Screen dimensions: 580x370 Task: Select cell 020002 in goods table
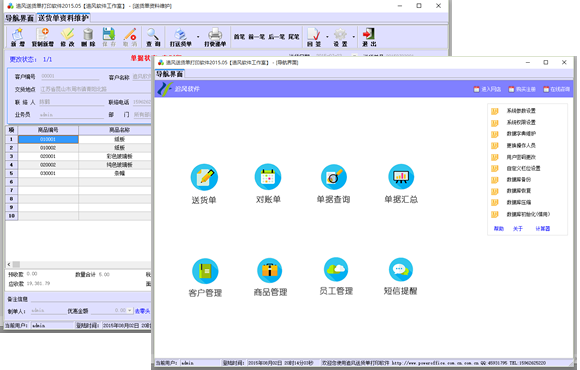[48, 165]
